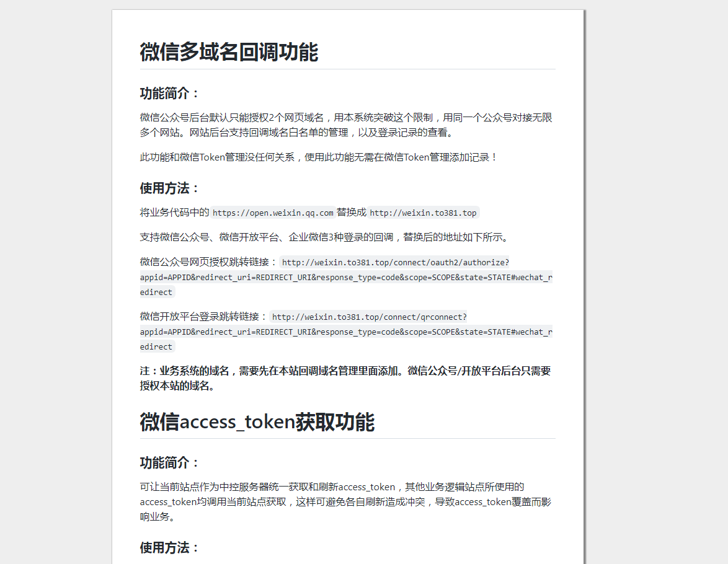Screen dimensions: 728x564
Task: Click the first 使用方法 subheading under 多域名回调
Action: [170, 188]
